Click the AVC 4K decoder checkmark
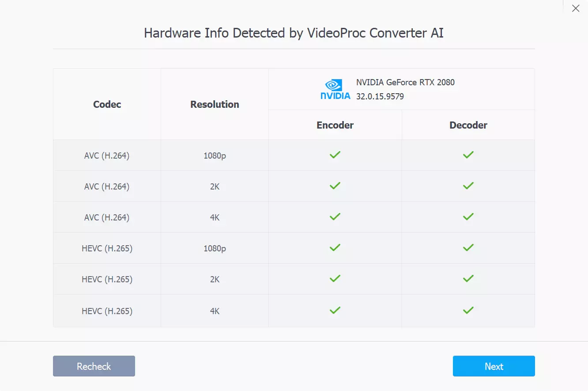 pos(468,217)
